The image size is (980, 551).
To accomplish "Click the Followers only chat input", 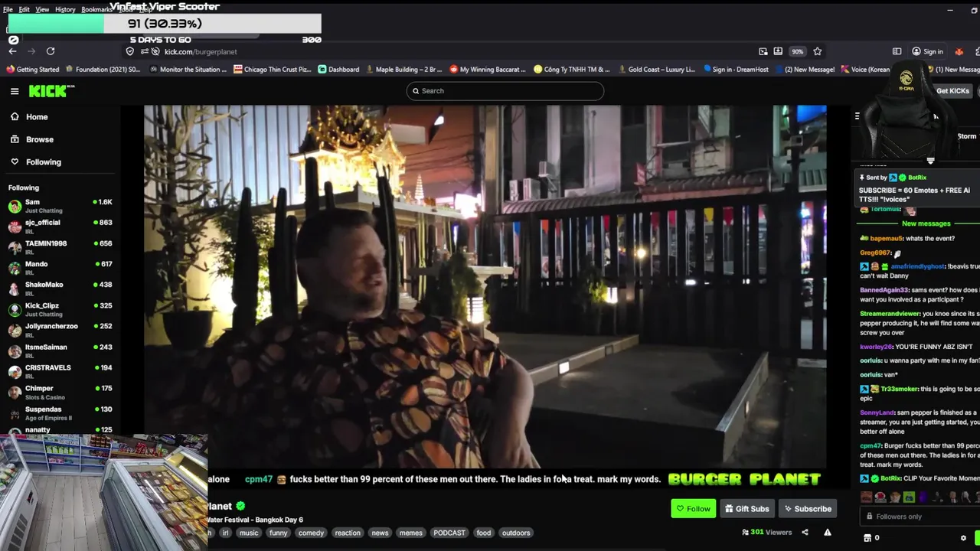I will (919, 517).
